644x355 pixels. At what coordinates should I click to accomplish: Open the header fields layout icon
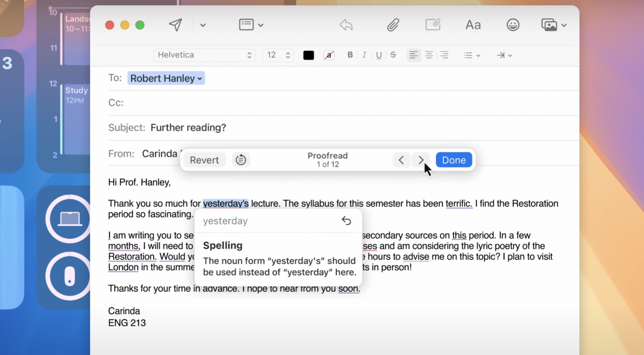[246, 25]
